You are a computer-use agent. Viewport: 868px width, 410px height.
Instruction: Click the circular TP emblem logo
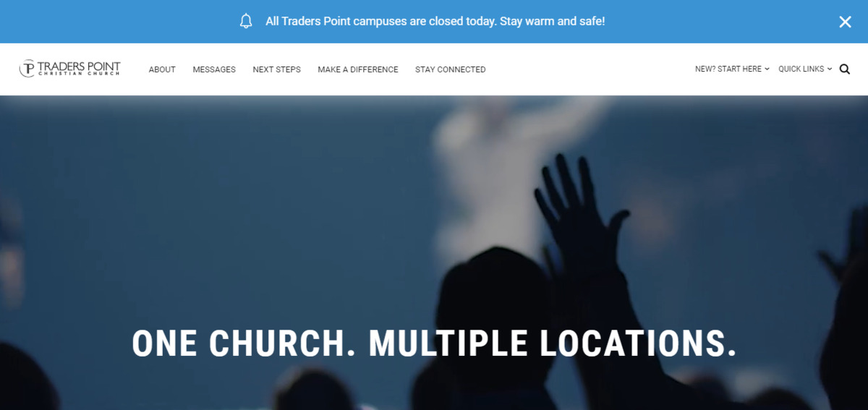pyautogui.click(x=27, y=69)
